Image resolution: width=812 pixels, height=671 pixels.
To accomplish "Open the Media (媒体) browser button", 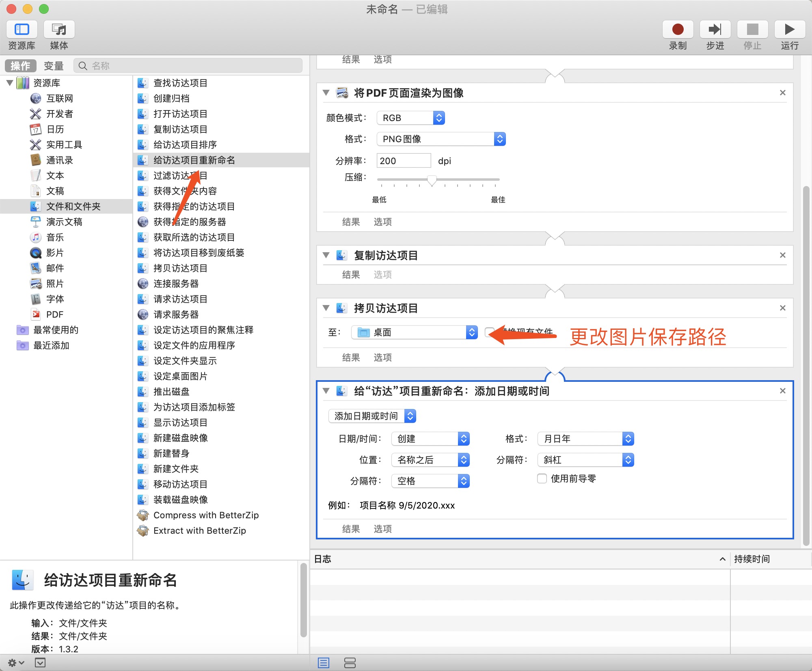I will tap(59, 30).
